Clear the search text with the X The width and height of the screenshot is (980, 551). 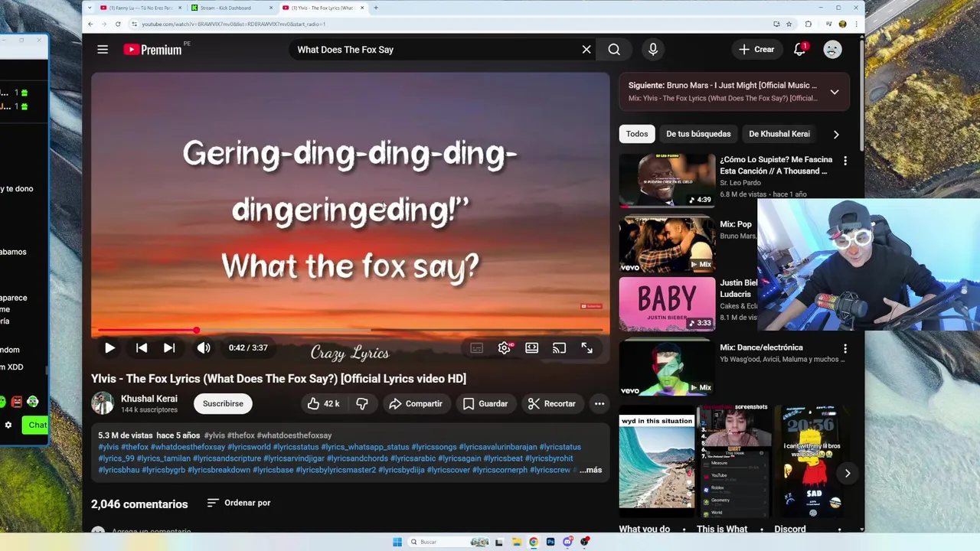(586, 50)
